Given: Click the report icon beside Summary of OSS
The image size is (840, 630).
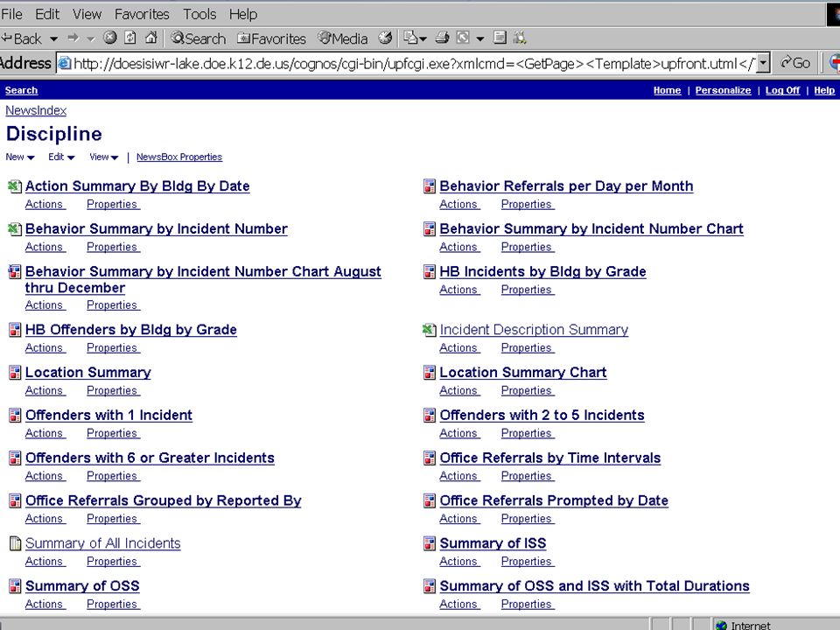Looking at the screenshot, I should [x=15, y=586].
